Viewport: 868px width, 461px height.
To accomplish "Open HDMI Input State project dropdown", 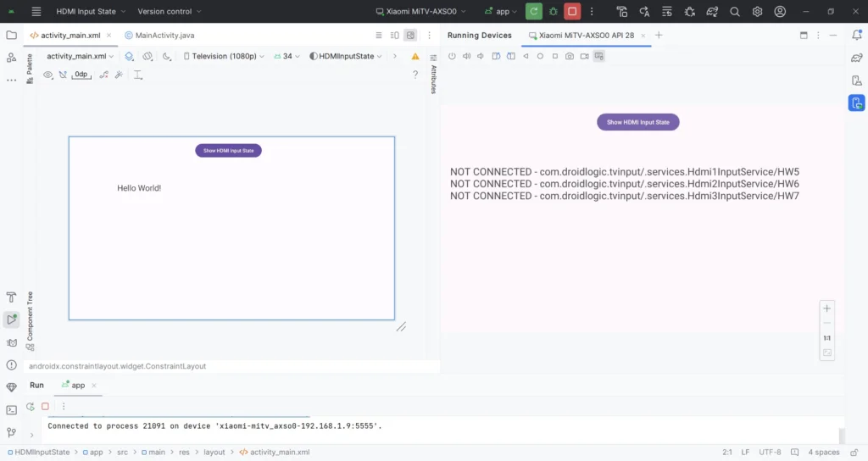I will [x=91, y=11].
